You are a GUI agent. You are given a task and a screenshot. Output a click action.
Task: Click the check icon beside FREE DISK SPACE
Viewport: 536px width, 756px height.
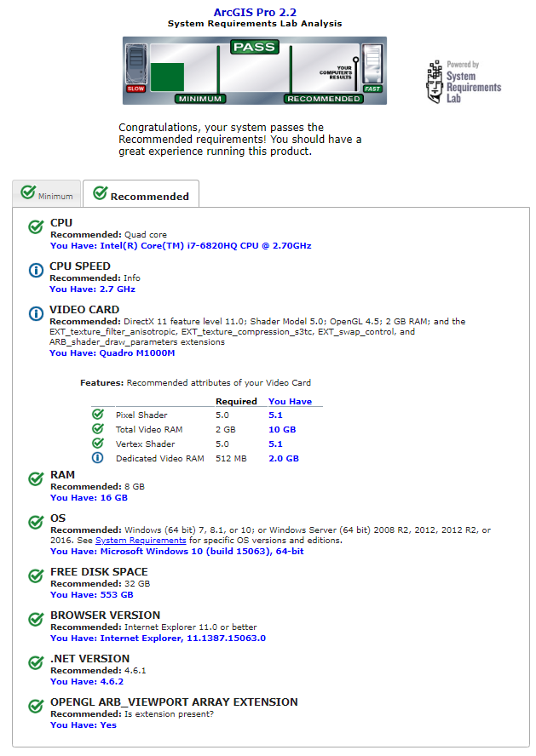tap(36, 576)
